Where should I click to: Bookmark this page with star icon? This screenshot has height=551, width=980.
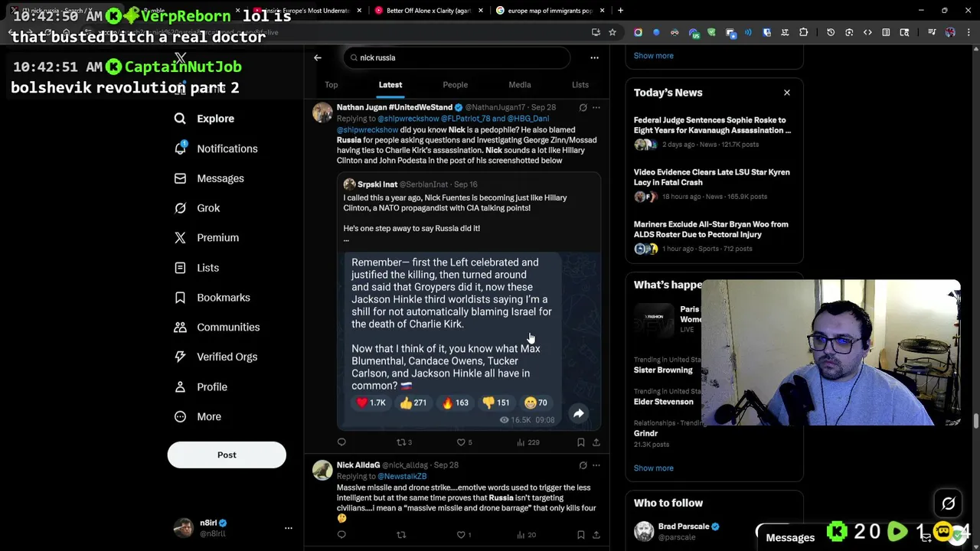(x=612, y=32)
